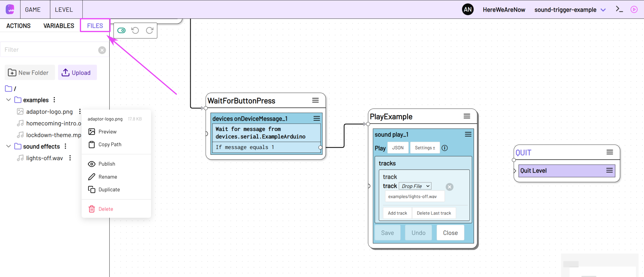Open the examples folder three-dot menu

click(x=54, y=100)
